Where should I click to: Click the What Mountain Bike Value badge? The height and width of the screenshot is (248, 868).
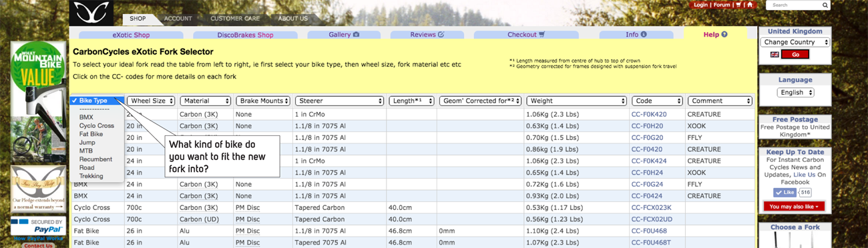coord(38,69)
